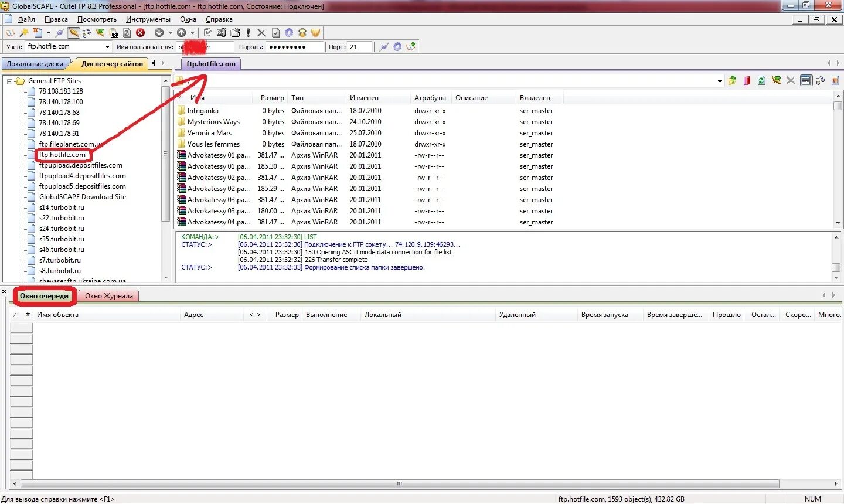Select 78.108.183.128 site entry
The height and width of the screenshot is (504, 844).
pyautogui.click(x=61, y=91)
